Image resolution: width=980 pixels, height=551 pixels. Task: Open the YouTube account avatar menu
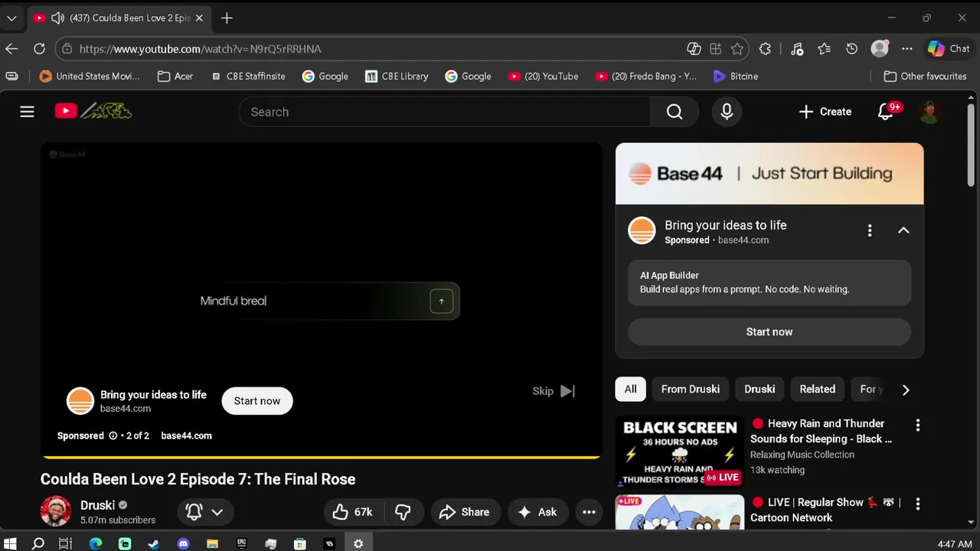click(929, 112)
